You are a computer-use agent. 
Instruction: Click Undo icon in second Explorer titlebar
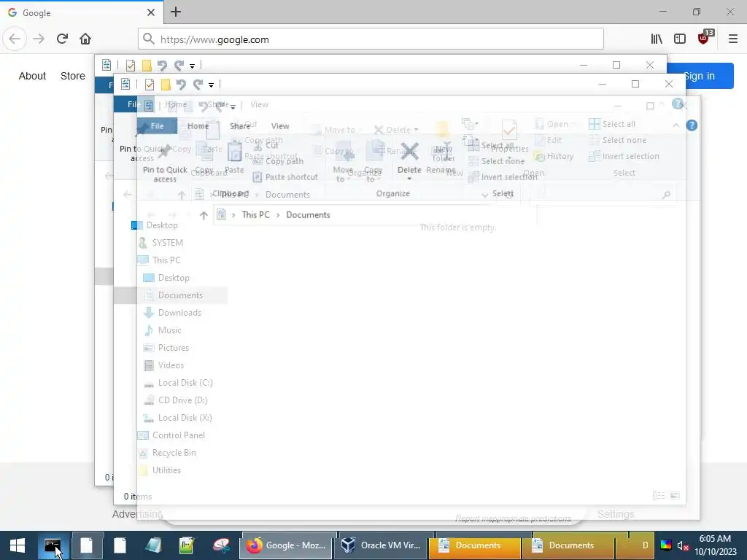(x=181, y=85)
